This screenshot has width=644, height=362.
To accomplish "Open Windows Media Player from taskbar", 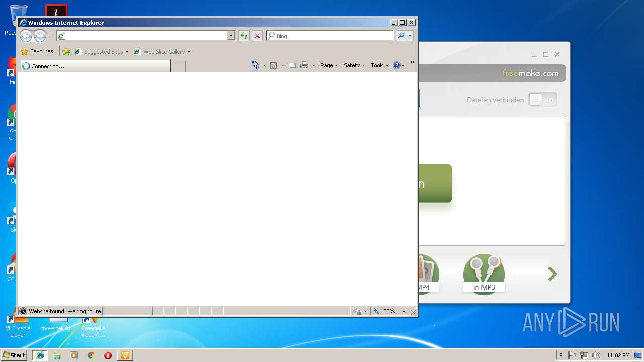I will tap(74, 355).
